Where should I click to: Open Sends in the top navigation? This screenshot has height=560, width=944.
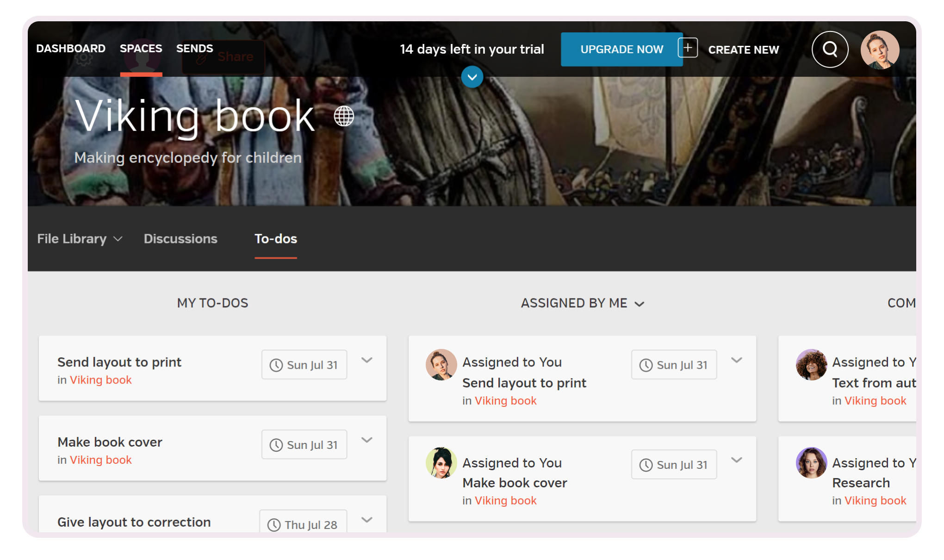(x=194, y=49)
